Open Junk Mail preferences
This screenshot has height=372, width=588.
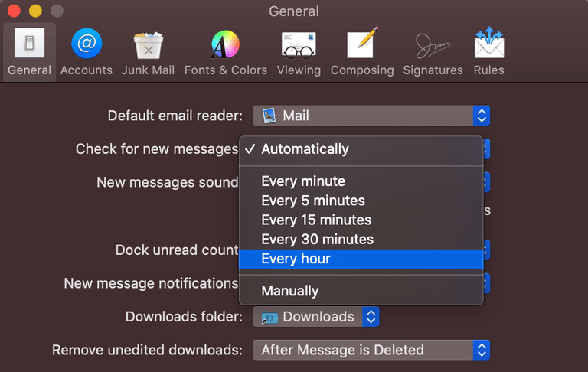tap(148, 52)
